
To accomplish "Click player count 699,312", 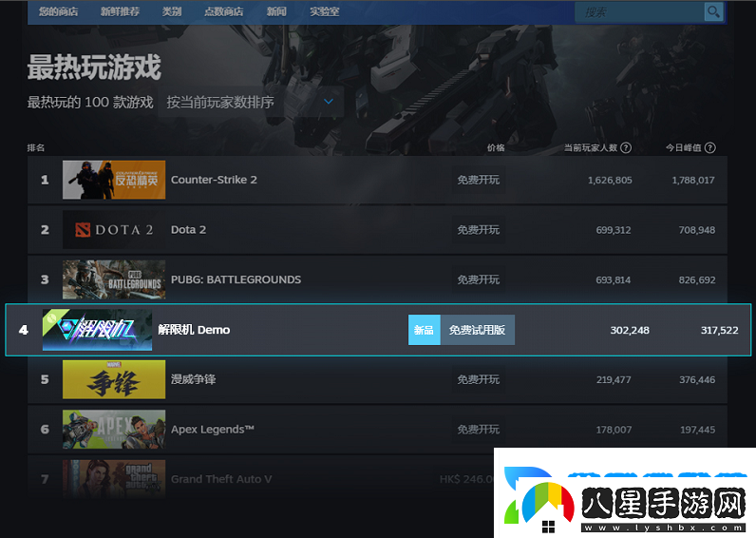I will (x=614, y=230).
